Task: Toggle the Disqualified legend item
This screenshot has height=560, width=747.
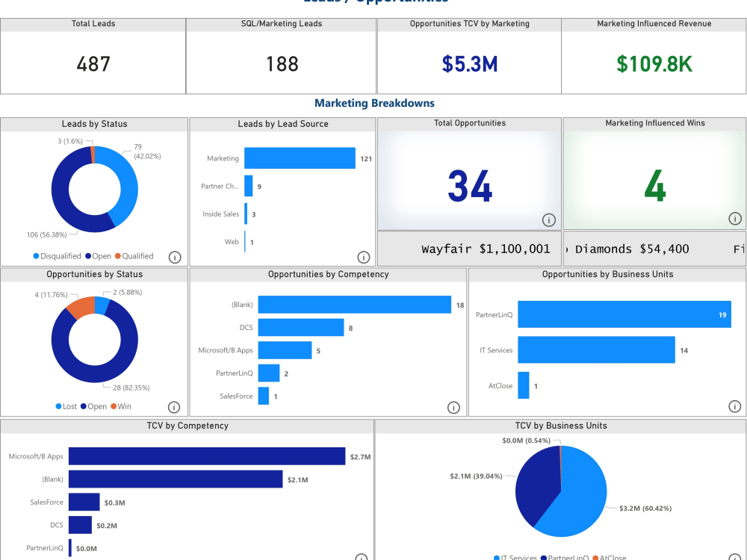Action: click(63, 256)
